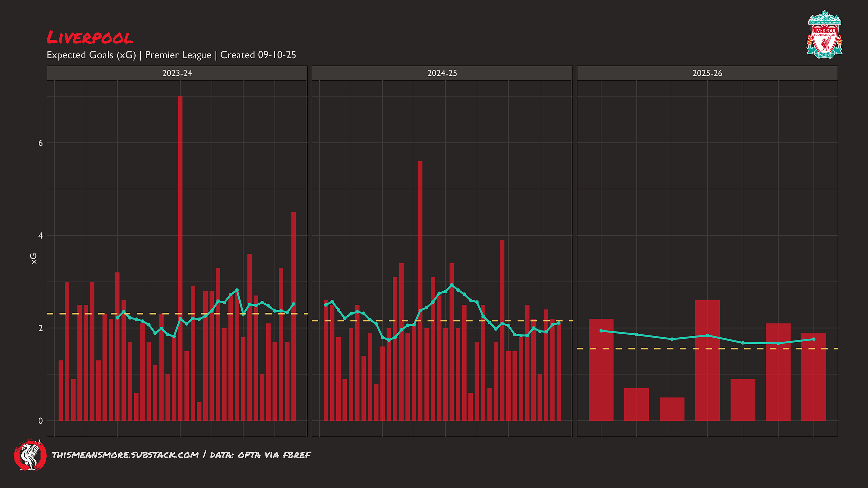Screen dimensions: 868x488
Task: Click the y-axis tick label 6
Action: point(41,143)
